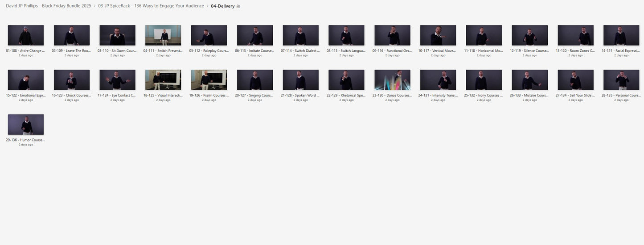Select the 28-135 Personal video thumbnail
The height and width of the screenshot is (245, 644).
tap(621, 80)
